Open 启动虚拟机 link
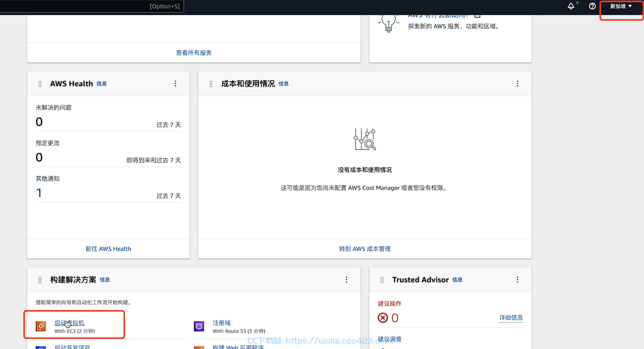The image size is (644, 349). coord(69,323)
